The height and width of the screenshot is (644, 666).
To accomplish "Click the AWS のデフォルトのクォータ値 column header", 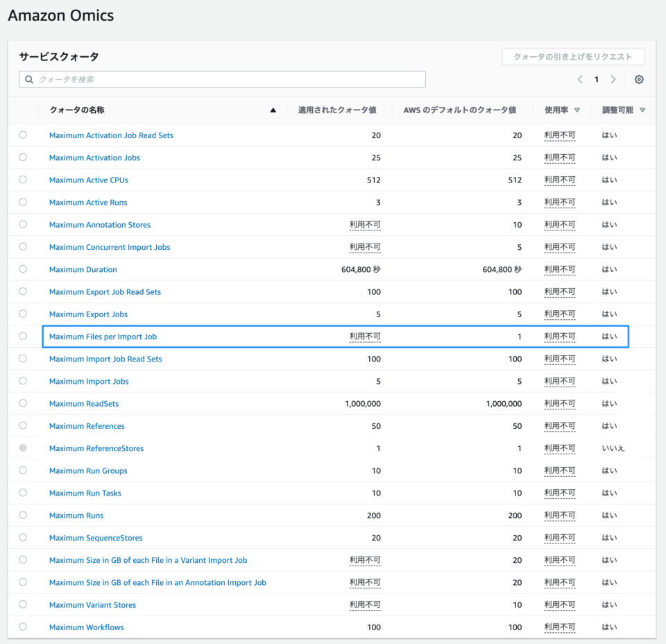I will point(459,110).
